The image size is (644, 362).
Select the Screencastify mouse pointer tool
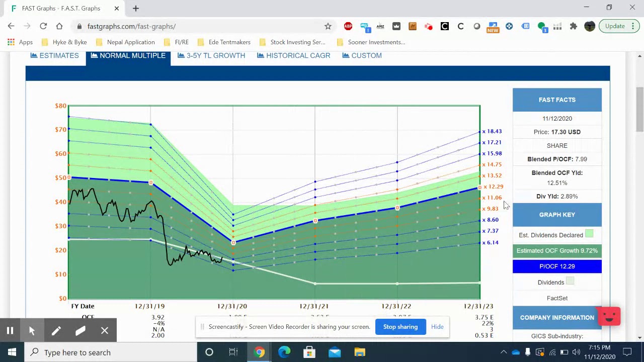[x=32, y=331]
